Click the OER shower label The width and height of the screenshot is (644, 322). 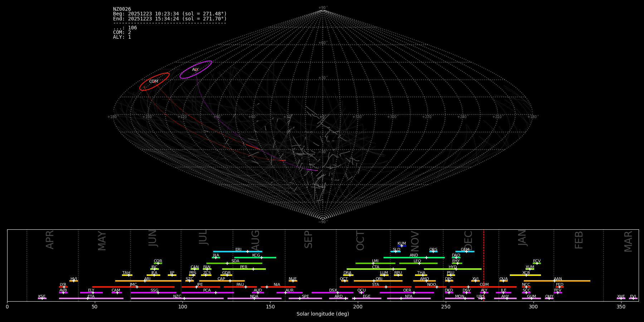click(407, 291)
